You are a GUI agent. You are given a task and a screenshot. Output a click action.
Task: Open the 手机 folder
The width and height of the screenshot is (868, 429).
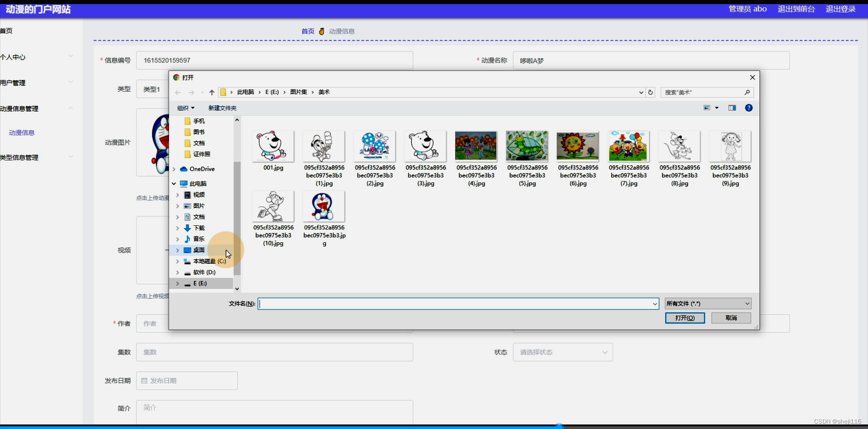(198, 121)
